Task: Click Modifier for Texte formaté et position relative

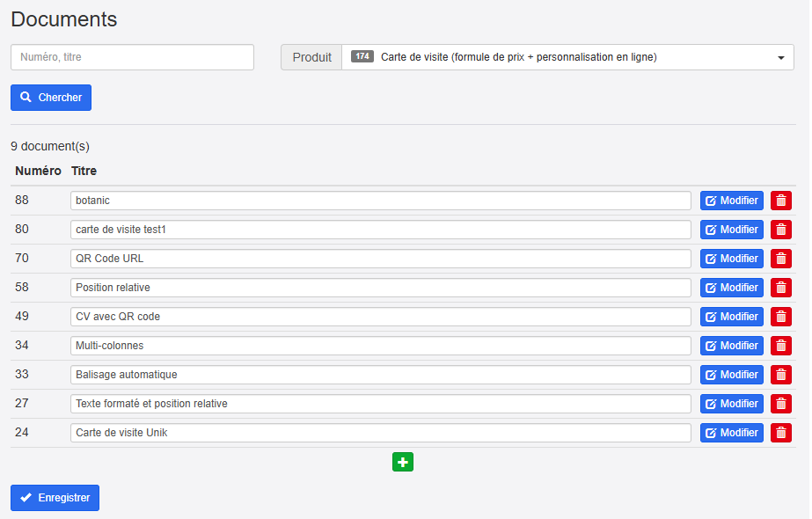Action: pyautogui.click(x=731, y=404)
